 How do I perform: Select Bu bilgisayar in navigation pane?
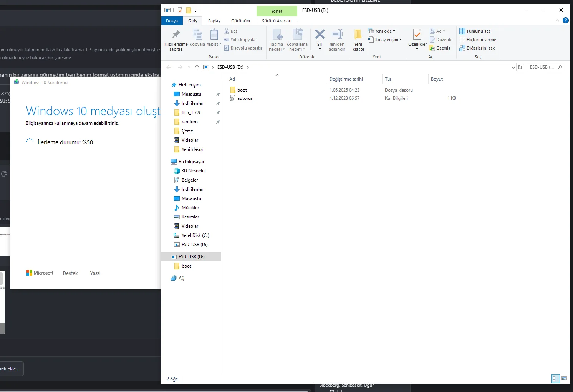(x=191, y=162)
